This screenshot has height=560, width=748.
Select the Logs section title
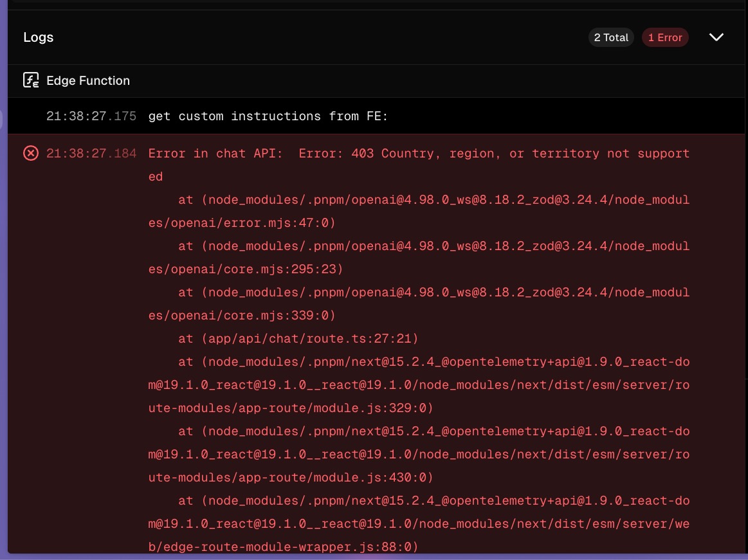tap(38, 37)
